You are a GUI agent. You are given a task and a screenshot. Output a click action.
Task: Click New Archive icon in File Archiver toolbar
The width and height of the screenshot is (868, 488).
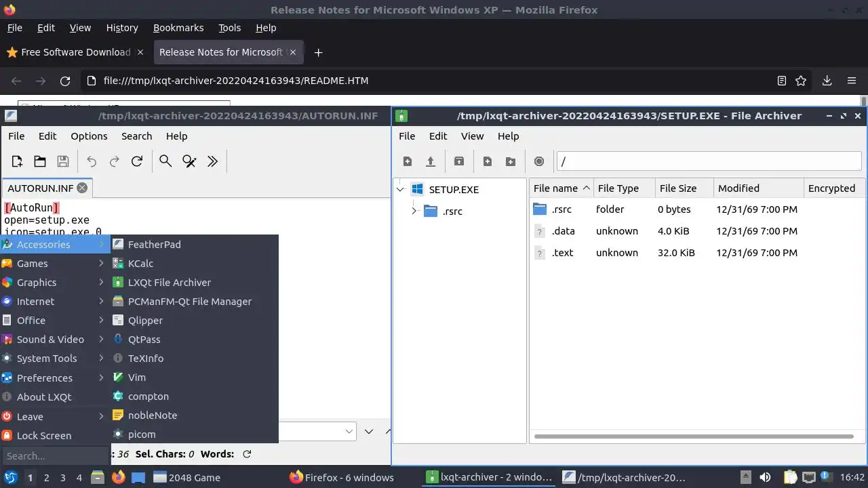tap(408, 161)
